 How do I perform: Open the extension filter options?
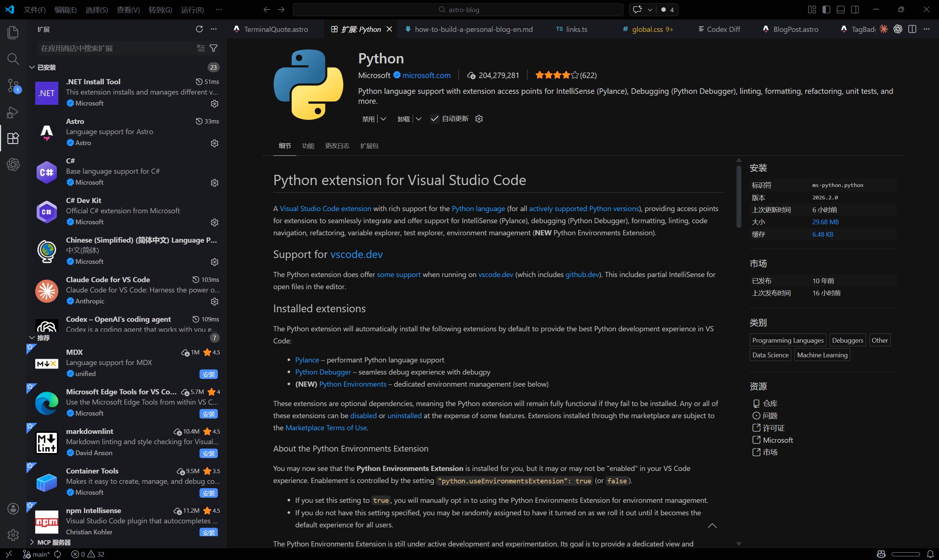point(213,48)
